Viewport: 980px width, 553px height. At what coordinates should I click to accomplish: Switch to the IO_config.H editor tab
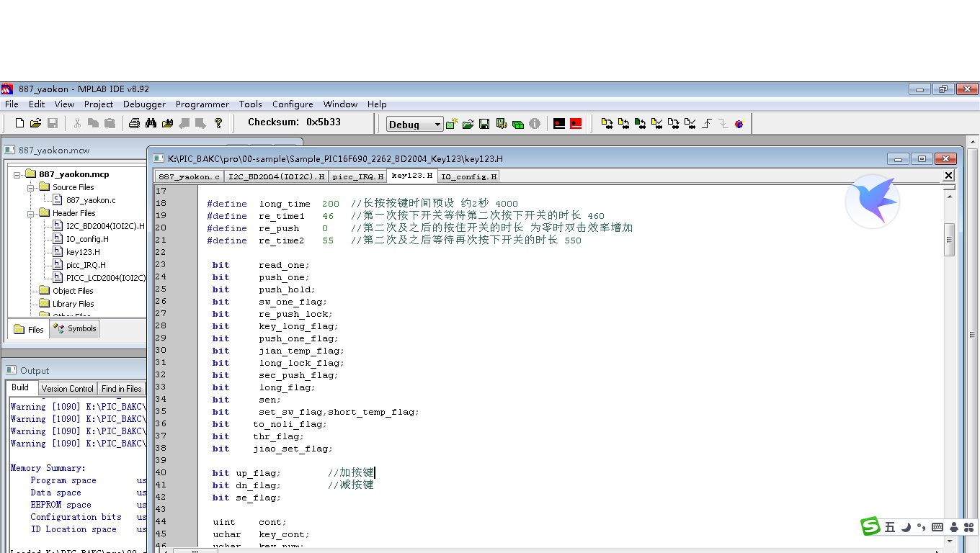(468, 176)
